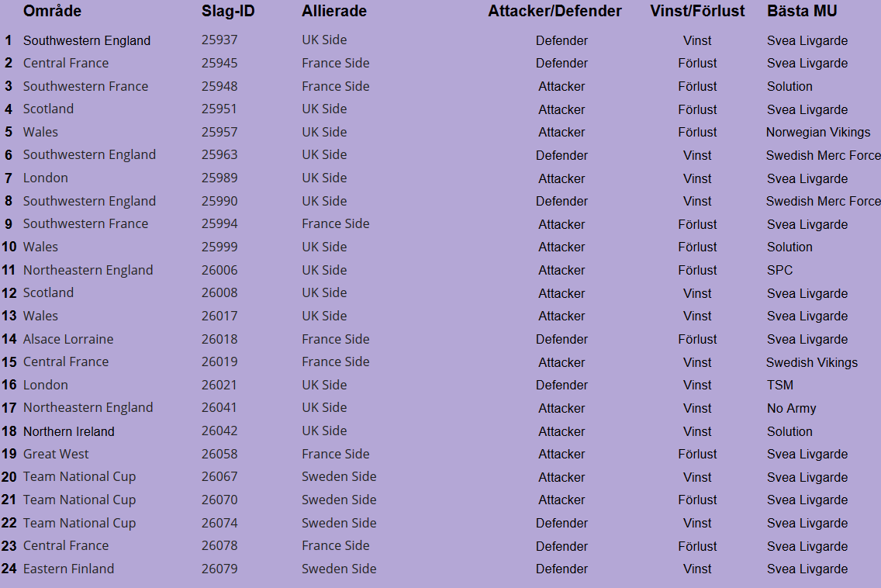The width and height of the screenshot is (881, 588).
Task: Select TSM military unit entry
Action: 780,385
